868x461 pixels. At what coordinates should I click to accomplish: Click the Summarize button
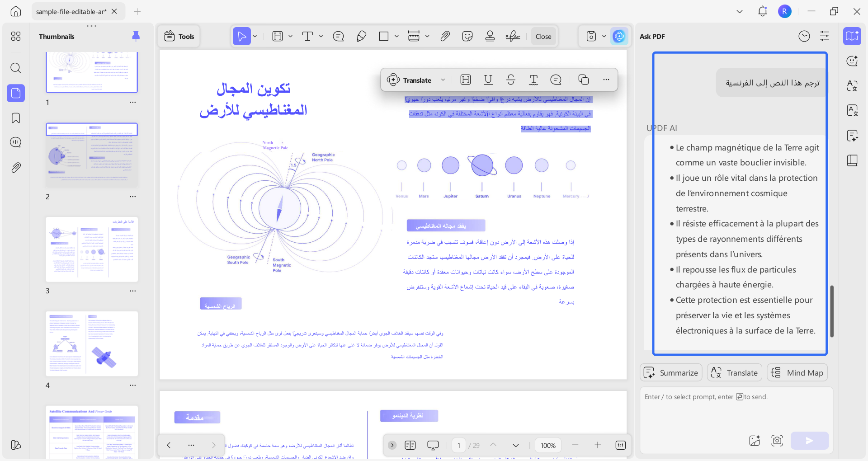[x=671, y=372]
